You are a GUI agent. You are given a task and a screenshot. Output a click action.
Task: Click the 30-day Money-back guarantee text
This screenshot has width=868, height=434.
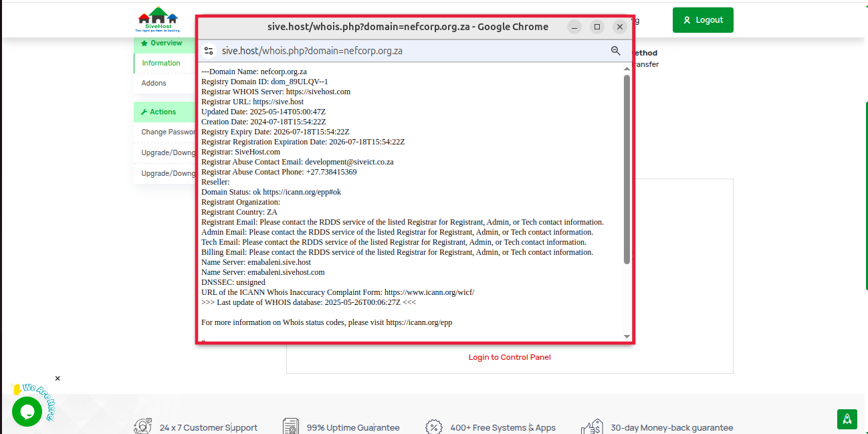pos(672,427)
